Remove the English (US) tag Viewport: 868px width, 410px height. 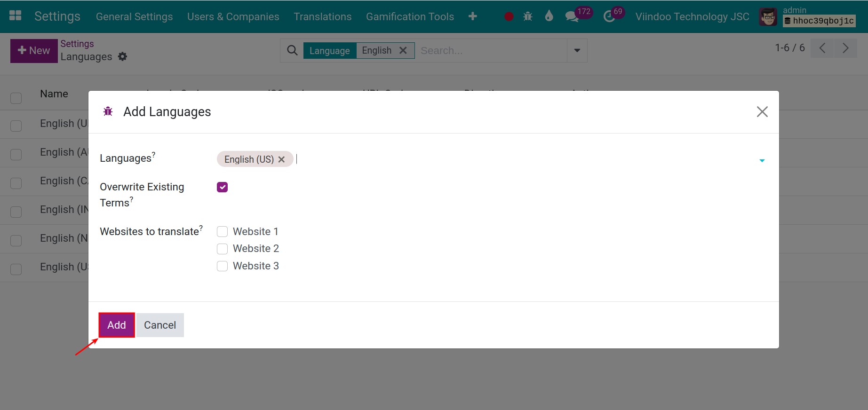coord(281,159)
